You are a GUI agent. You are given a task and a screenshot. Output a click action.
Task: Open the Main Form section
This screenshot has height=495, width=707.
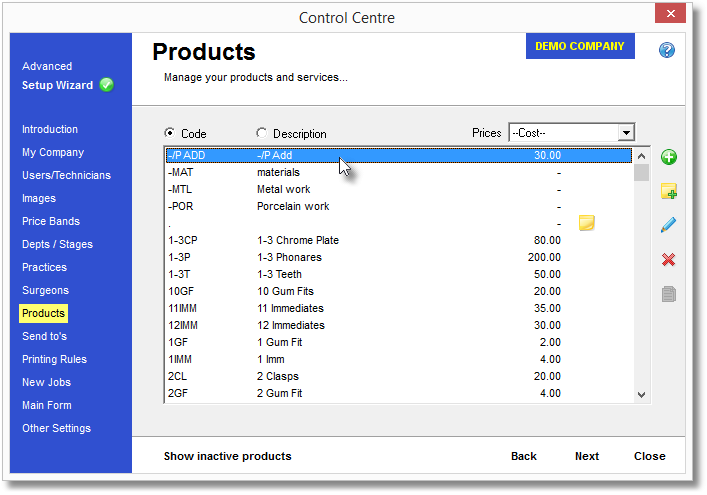[47, 405]
